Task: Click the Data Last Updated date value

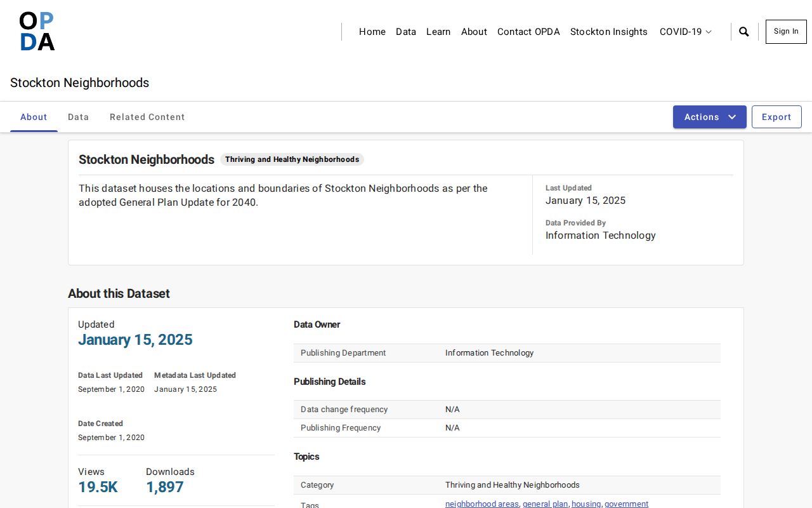Action: pyautogui.click(x=111, y=389)
